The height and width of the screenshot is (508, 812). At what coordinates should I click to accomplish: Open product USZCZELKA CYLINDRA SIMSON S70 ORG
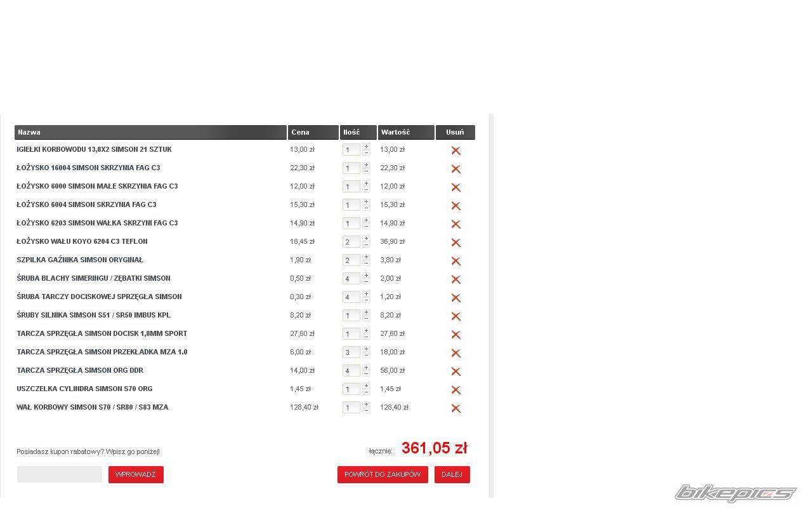(x=84, y=389)
